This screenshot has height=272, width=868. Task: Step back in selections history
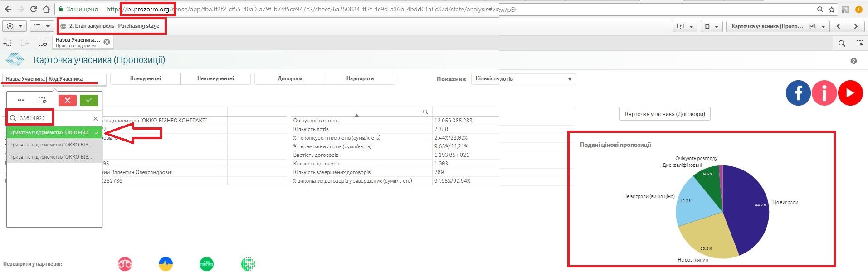point(8,43)
